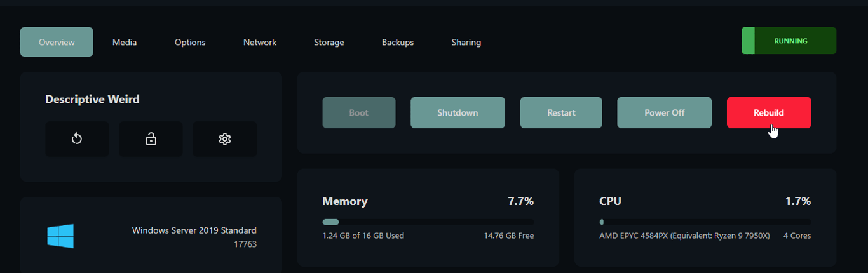Viewport: 868px width, 273px height.
Task: Click the RUNNING status indicator
Action: pyautogui.click(x=789, y=41)
